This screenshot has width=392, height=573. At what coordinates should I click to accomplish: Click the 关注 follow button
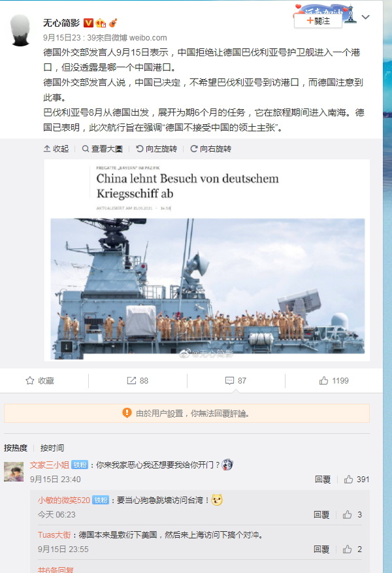(318, 21)
